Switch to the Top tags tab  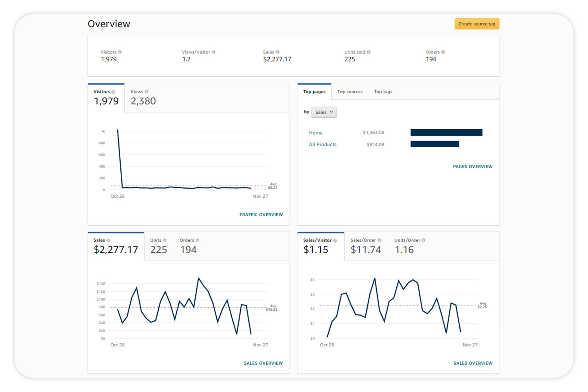(x=383, y=92)
